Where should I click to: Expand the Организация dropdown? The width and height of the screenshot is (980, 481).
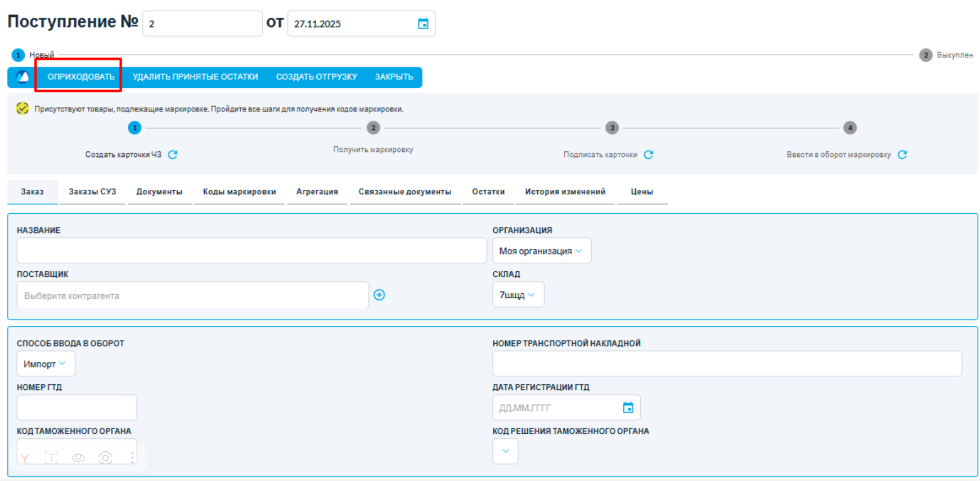[541, 251]
